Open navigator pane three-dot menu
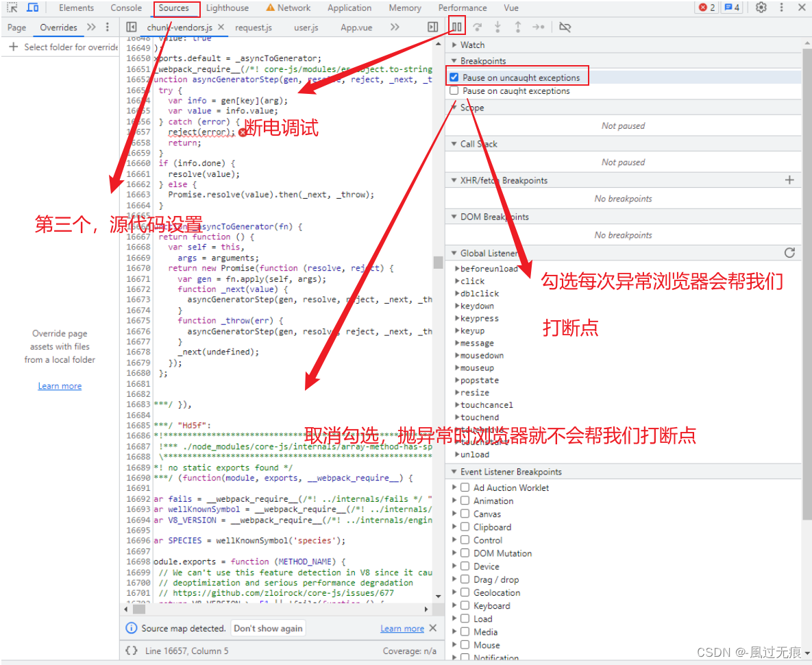Viewport: 812px width, 665px height. (107, 27)
